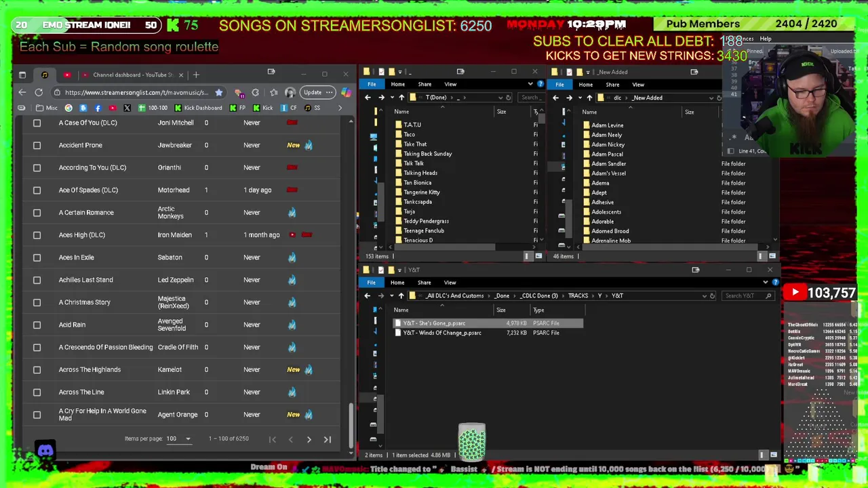Go up one level in _New Added window
The height and width of the screenshot is (488, 868).
(589, 98)
